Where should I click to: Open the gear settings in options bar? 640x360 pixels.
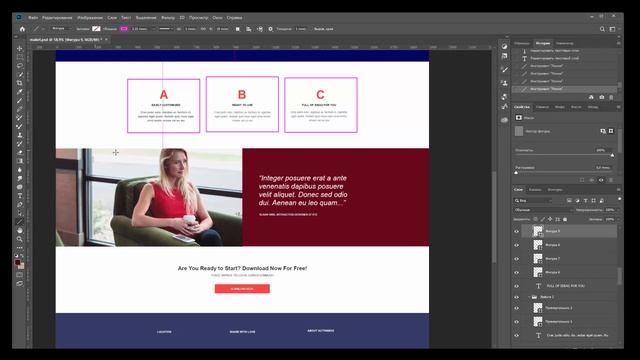(x=270, y=29)
